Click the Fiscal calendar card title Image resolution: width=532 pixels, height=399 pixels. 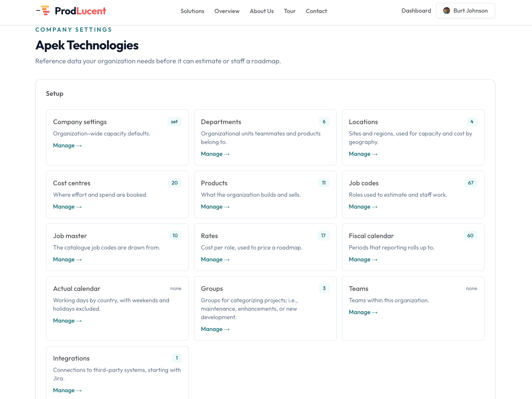(371, 236)
